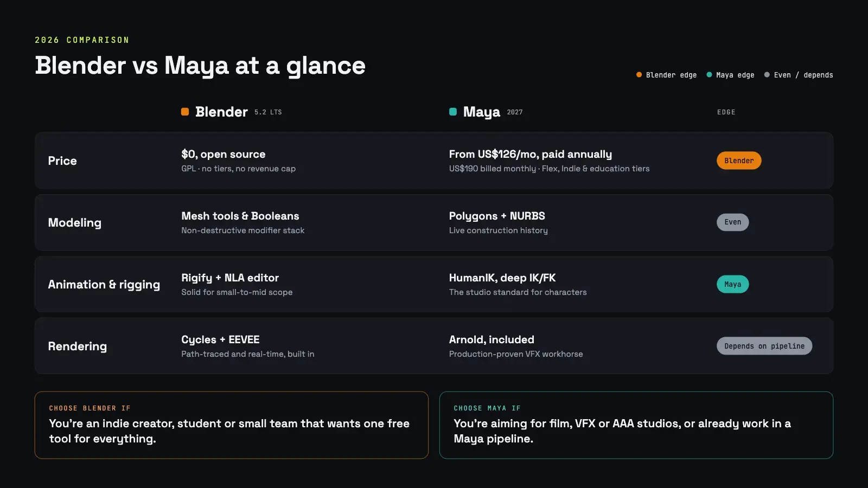Viewport: 868px width, 488px height.
Task: Click the orange 'Blender' badge in Price row
Action: click(x=739, y=160)
